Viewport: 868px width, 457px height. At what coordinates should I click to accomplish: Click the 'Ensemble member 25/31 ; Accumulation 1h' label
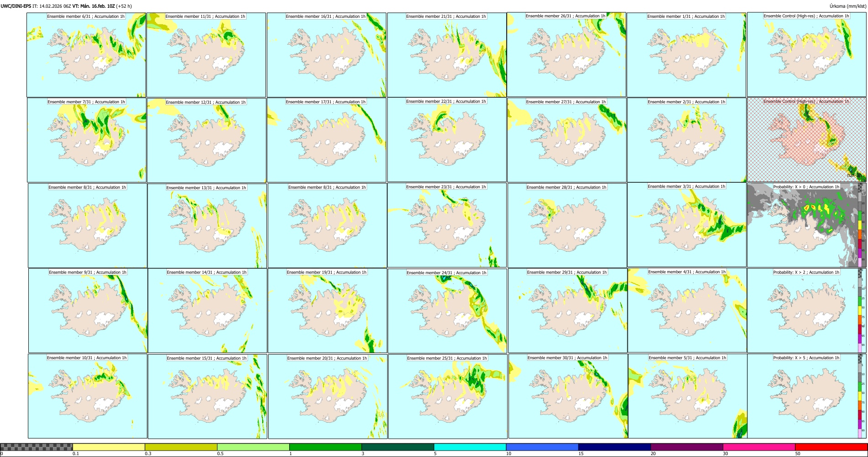[x=447, y=358]
